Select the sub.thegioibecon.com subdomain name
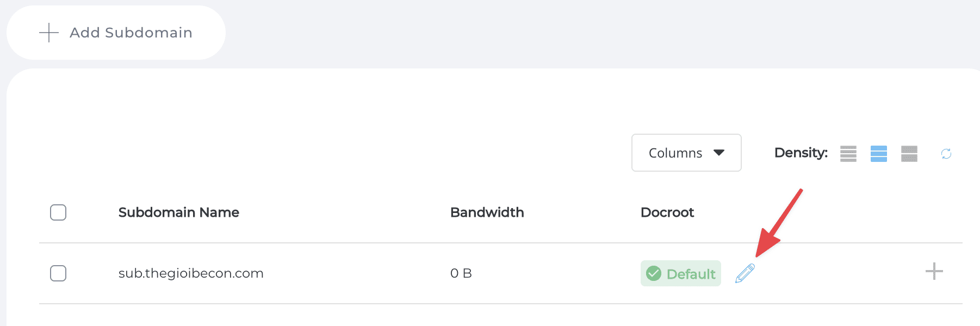This screenshot has width=980, height=326. coord(191,273)
